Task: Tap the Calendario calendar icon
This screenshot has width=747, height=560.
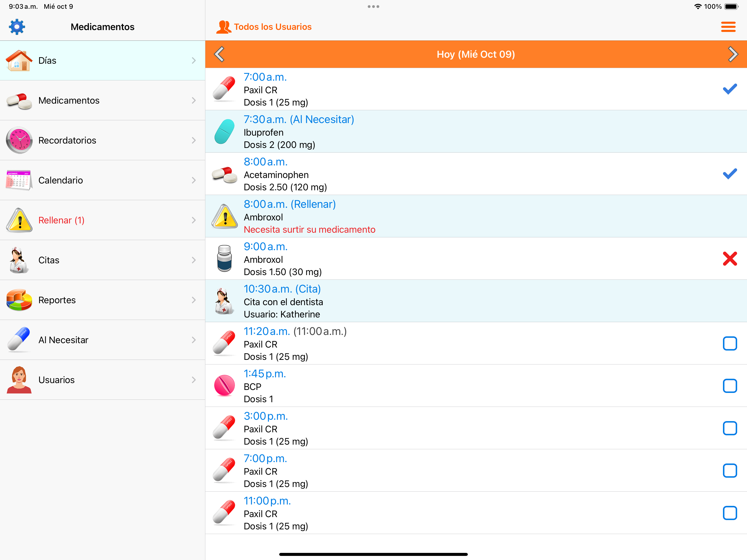Action: [x=19, y=180]
